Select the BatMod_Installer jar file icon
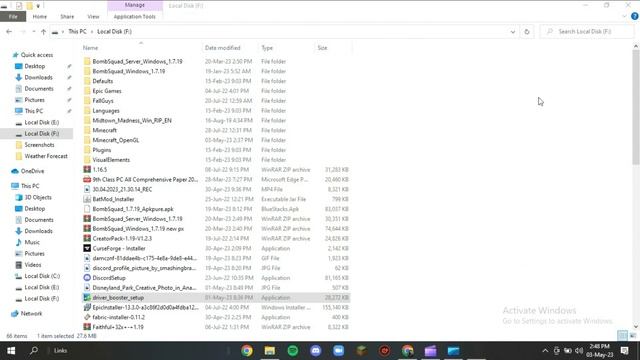640x360 pixels. point(87,199)
